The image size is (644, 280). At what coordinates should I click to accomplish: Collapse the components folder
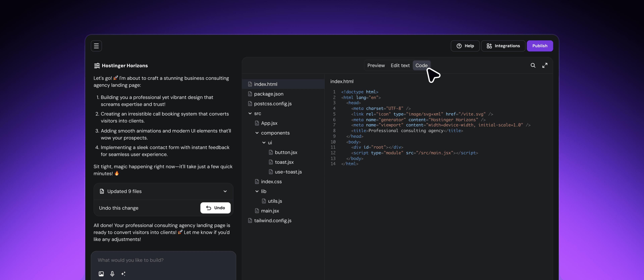coord(257,133)
